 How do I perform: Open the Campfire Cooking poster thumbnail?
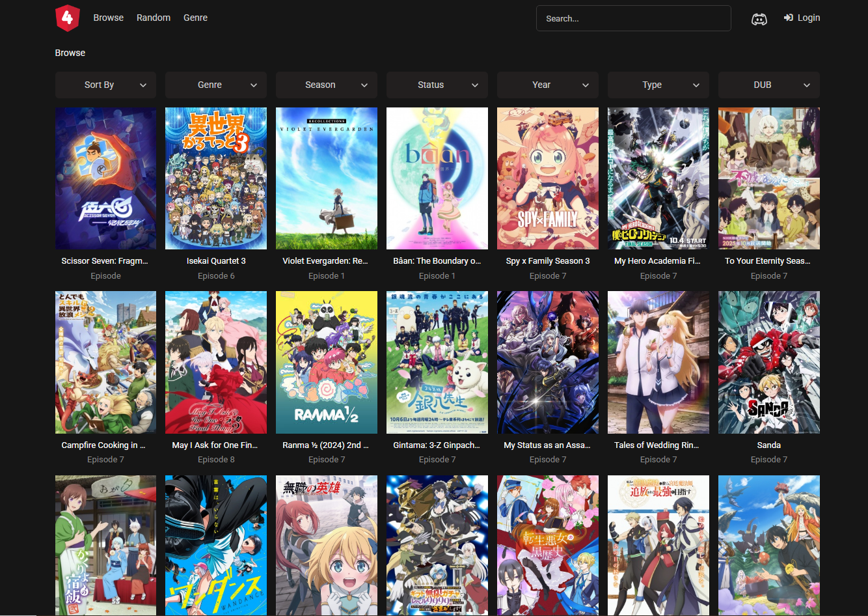[x=105, y=362]
